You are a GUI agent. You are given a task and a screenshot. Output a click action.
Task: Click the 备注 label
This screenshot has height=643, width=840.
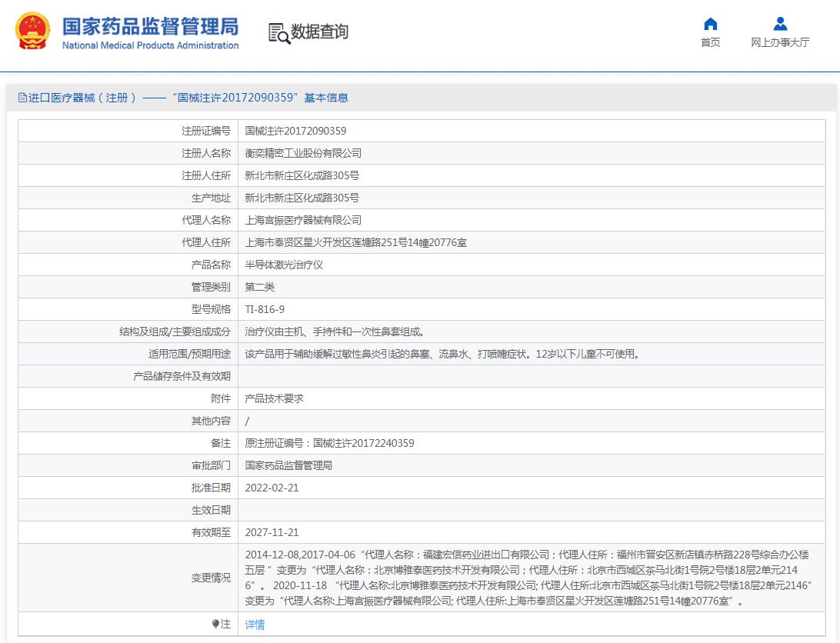coord(221,444)
